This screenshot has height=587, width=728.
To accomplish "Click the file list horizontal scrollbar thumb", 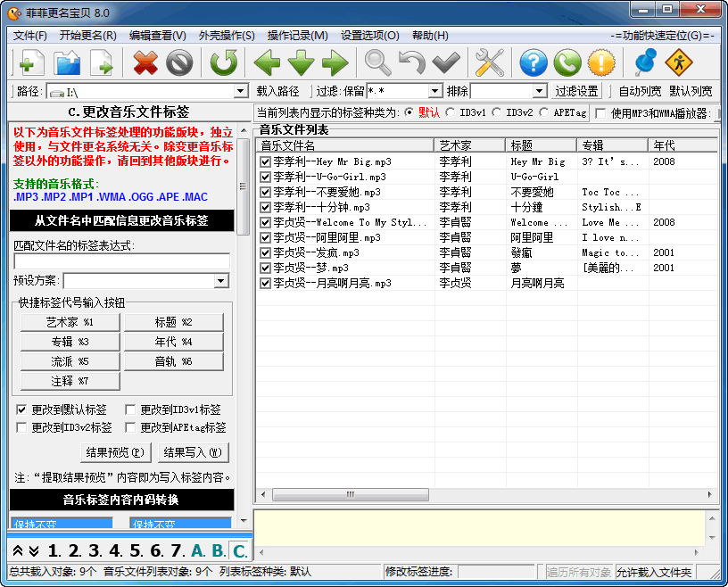I will coord(351,494).
